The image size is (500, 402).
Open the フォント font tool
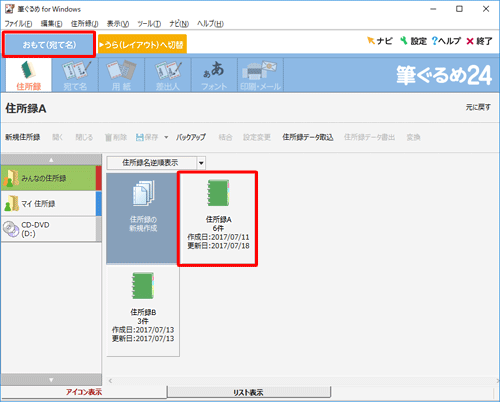tap(214, 75)
